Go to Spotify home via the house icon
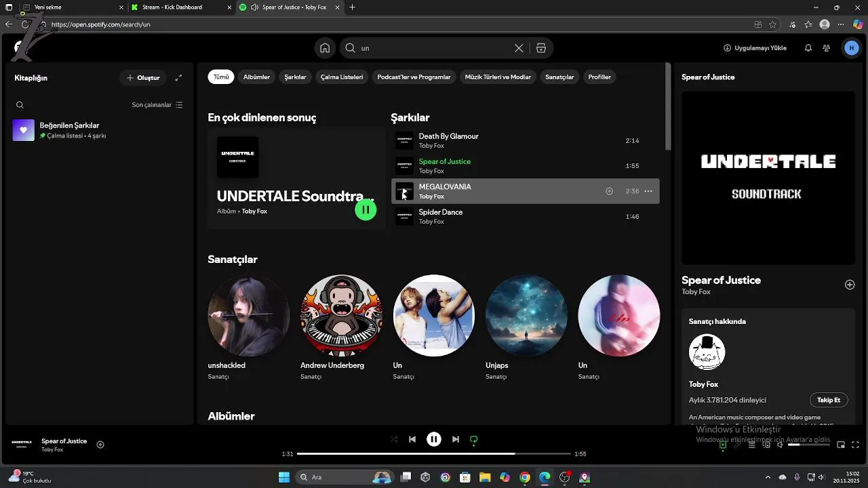 pos(325,48)
